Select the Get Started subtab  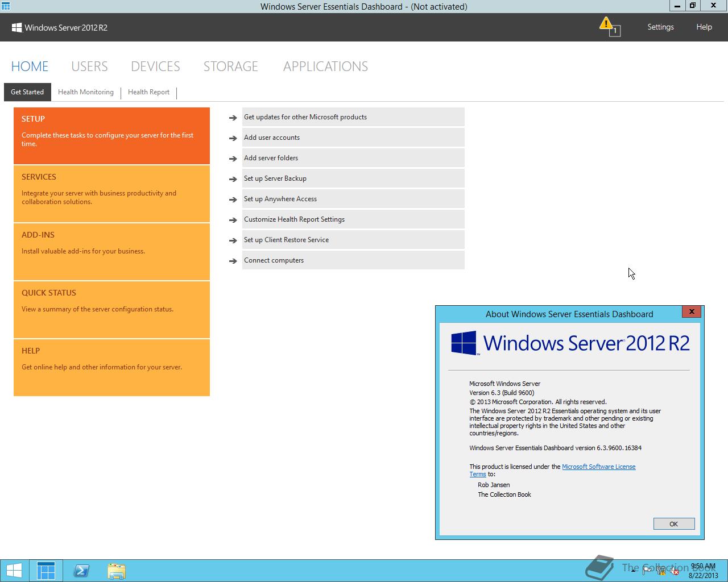coord(27,92)
